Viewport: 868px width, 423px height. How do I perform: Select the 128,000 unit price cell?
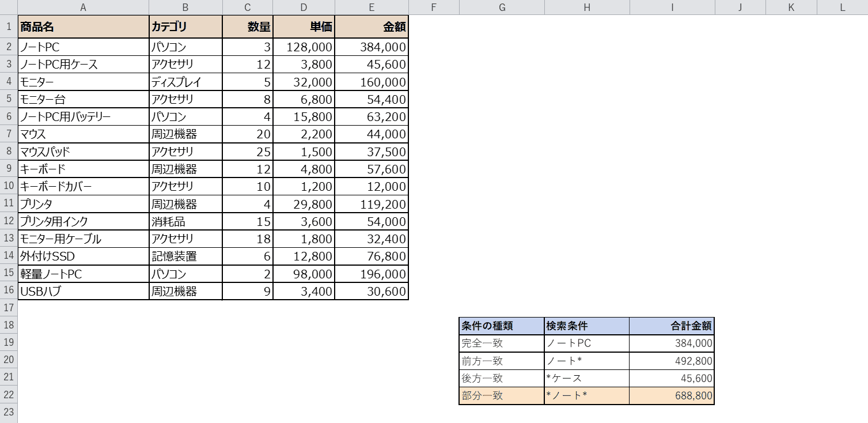pos(304,47)
